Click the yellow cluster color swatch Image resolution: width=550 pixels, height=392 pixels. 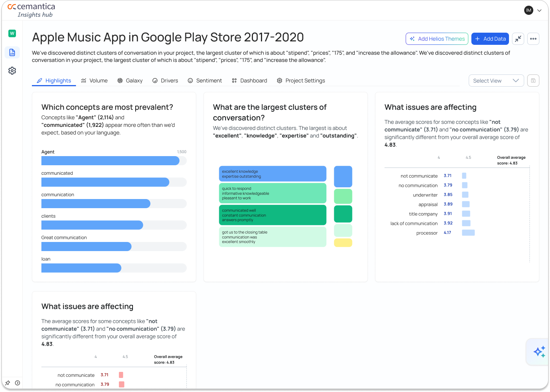click(343, 243)
